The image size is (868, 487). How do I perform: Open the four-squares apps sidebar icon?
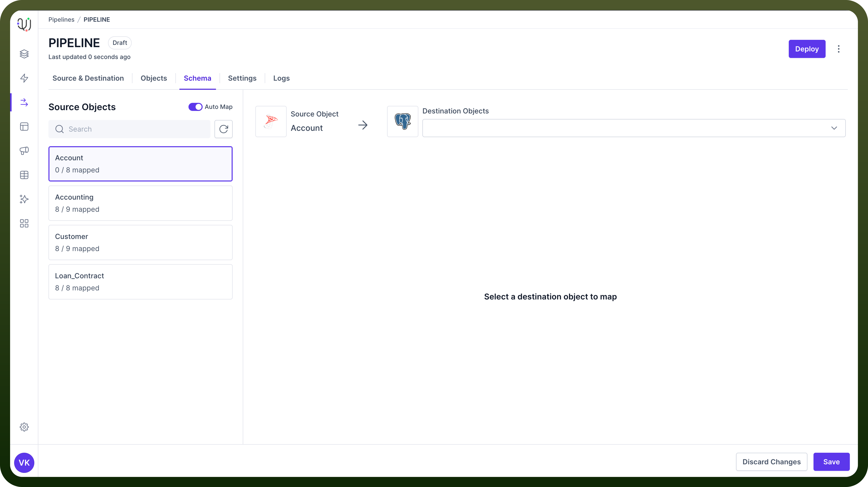coord(24,223)
